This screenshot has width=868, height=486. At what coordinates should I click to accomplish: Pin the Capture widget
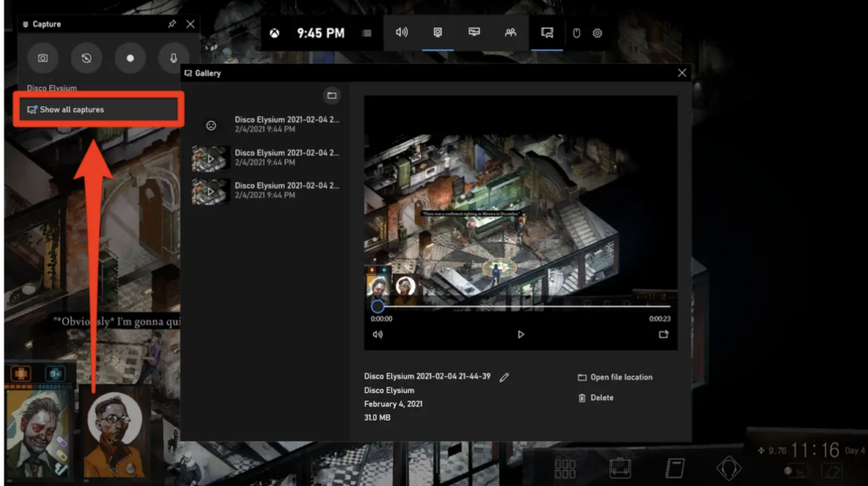point(172,24)
